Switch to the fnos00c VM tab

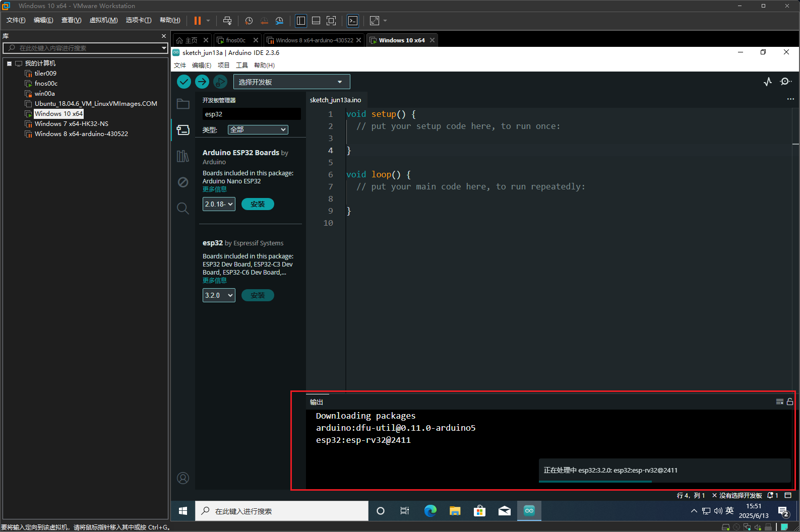(235, 40)
